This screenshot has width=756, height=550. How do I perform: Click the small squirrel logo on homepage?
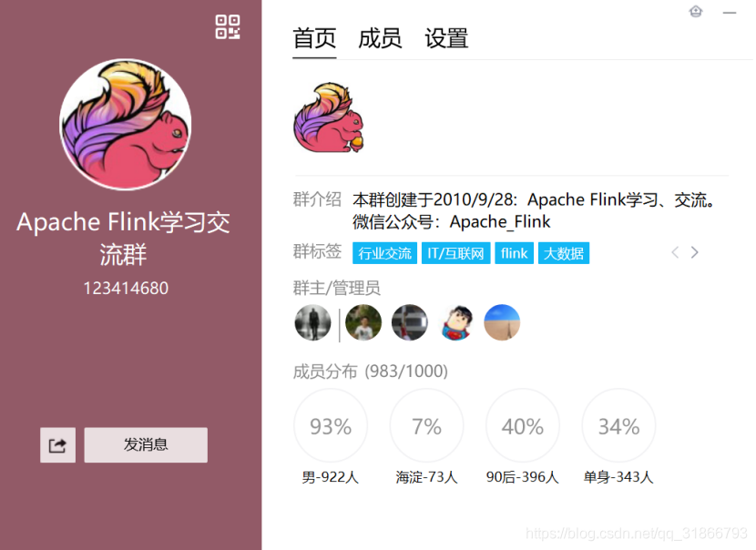coord(329,117)
